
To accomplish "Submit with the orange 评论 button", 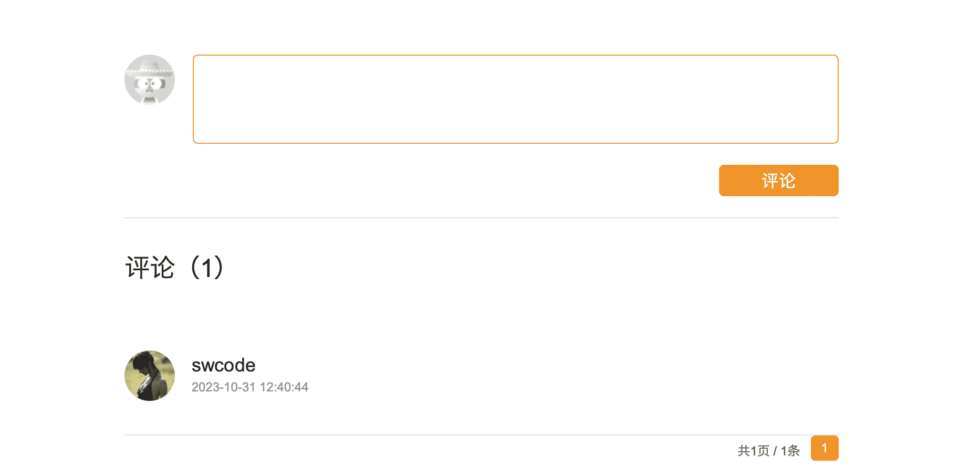I will (x=778, y=181).
